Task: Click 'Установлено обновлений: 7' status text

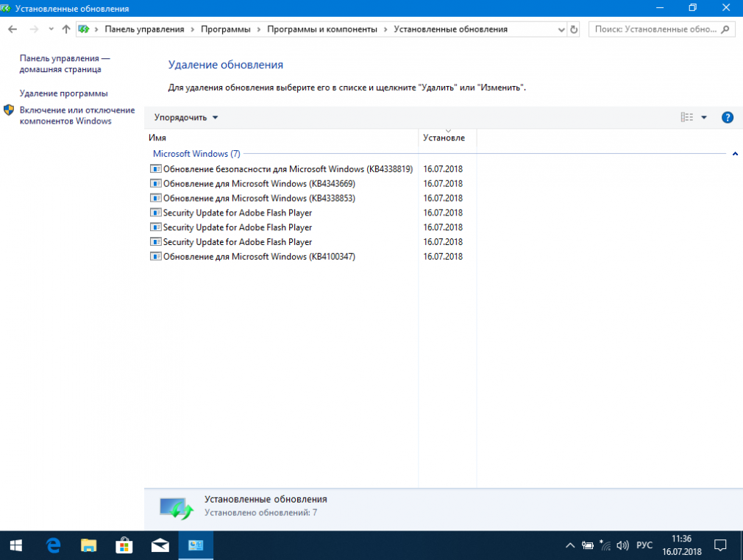Action: (x=260, y=513)
